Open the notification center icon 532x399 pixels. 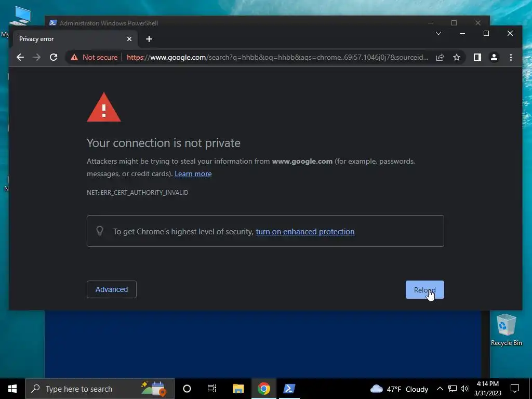coord(515,389)
